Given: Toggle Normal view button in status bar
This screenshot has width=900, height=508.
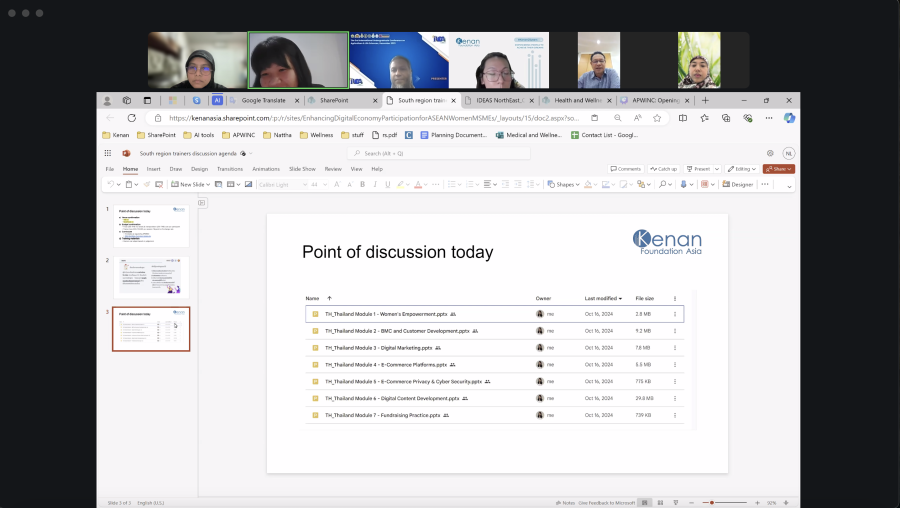Looking at the screenshot, I should 645,502.
